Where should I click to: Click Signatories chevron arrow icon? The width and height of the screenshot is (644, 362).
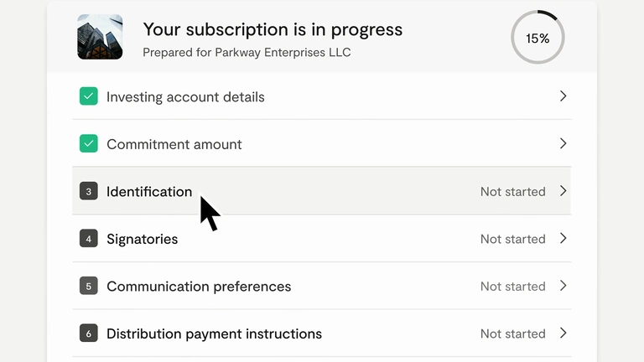[563, 239]
